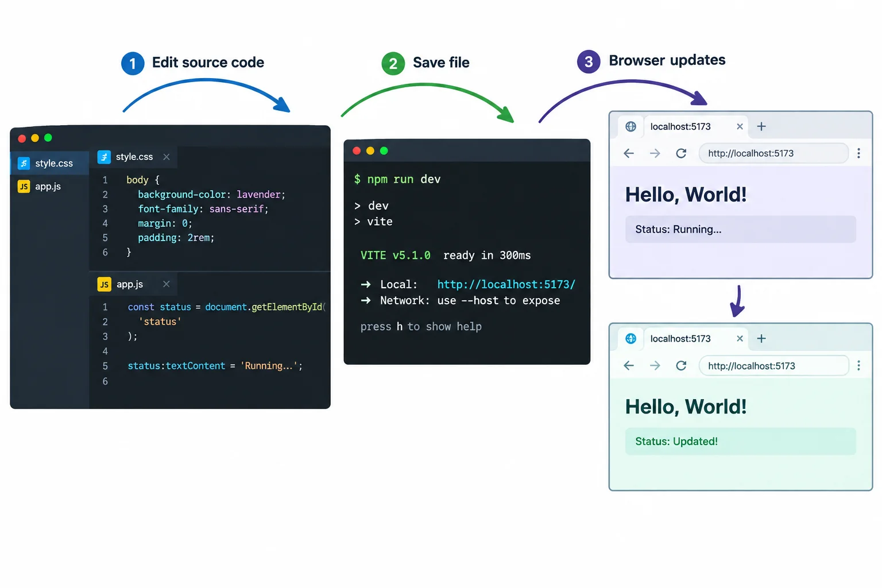
Task: Click 'press h to show help' in terminal
Action: click(x=421, y=327)
